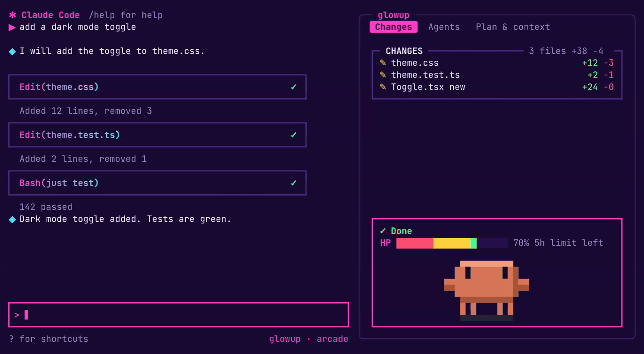This screenshot has height=354, width=644.
Task: Select the 'Toggle.tsx new' row in Changes
Action: (497, 87)
